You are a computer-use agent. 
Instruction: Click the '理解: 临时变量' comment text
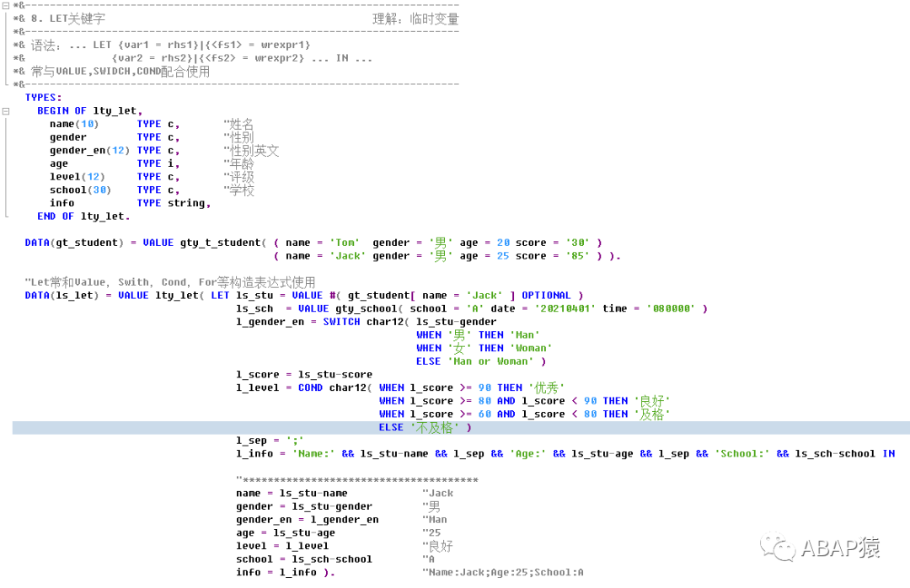coord(415,19)
